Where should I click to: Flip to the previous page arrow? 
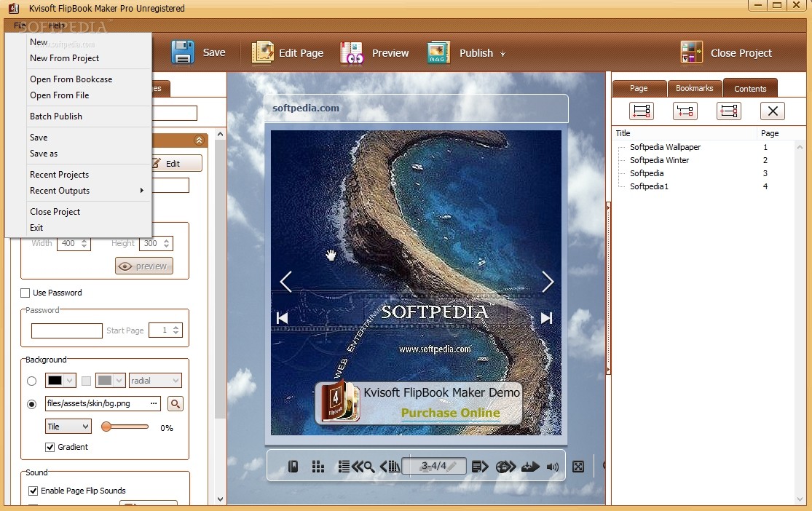tap(286, 282)
